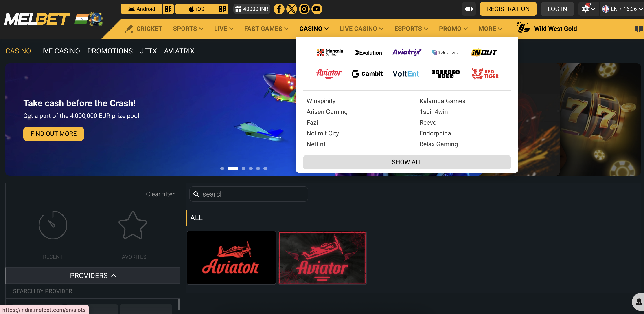Go to Cricket section
Screen dimensions: 644x314
coord(144,29)
